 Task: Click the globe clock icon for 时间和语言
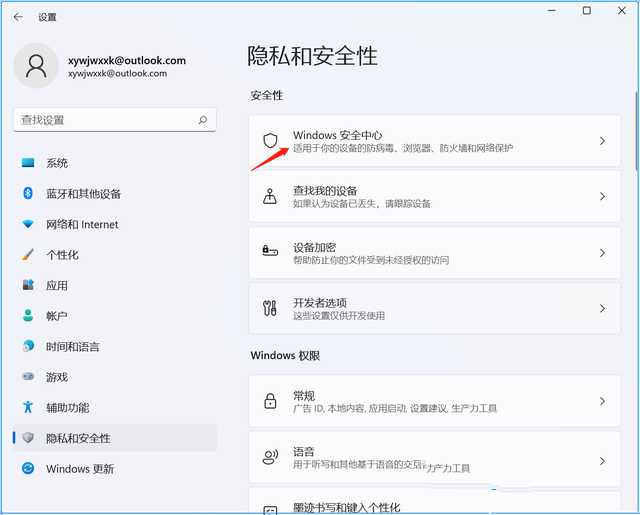click(x=28, y=346)
